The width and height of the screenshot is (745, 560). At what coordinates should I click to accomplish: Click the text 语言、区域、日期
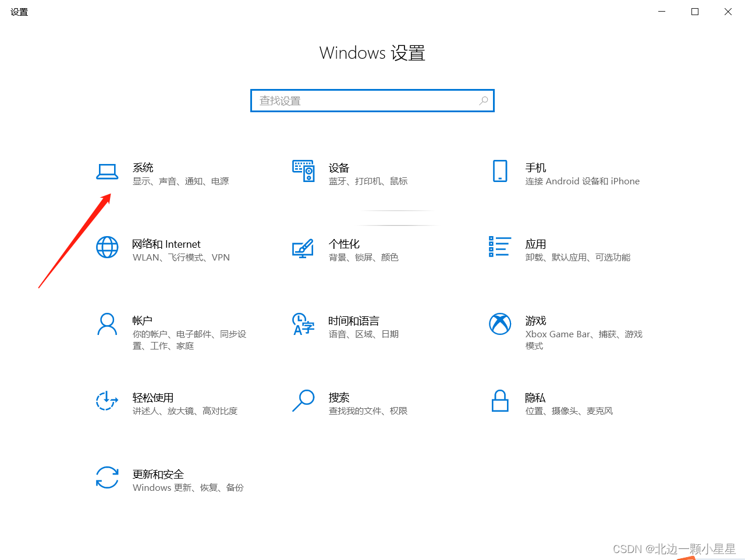364,334
